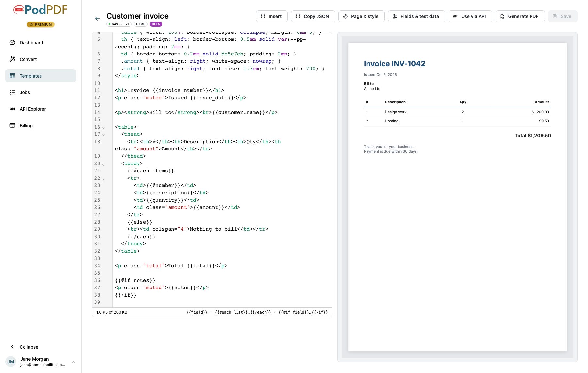
Task: Navigate to Jobs
Action: tap(41, 92)
